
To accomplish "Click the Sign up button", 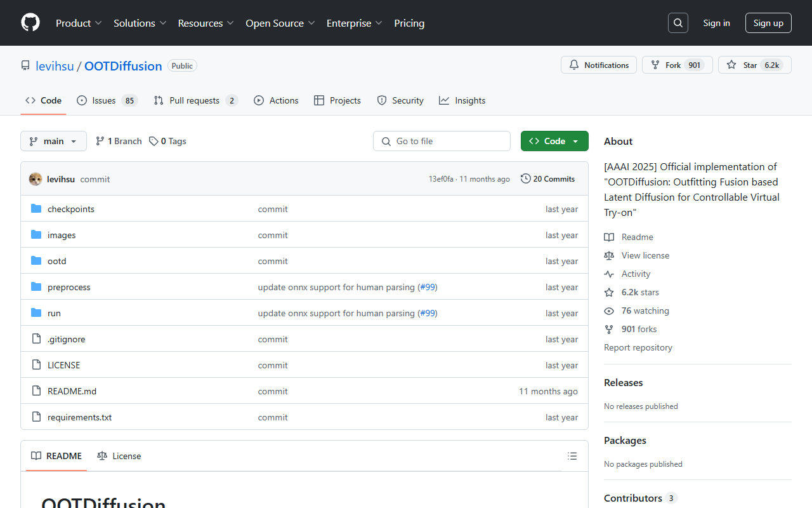I will click(768, 23).
